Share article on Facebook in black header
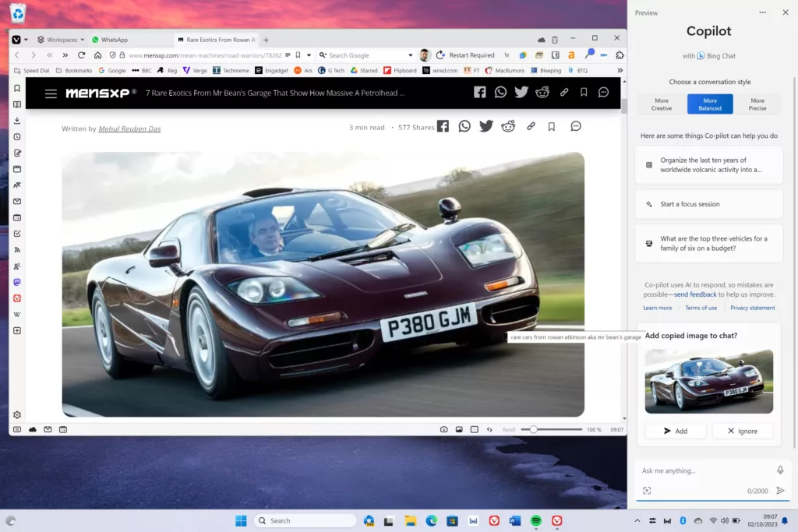 [479, 92]
